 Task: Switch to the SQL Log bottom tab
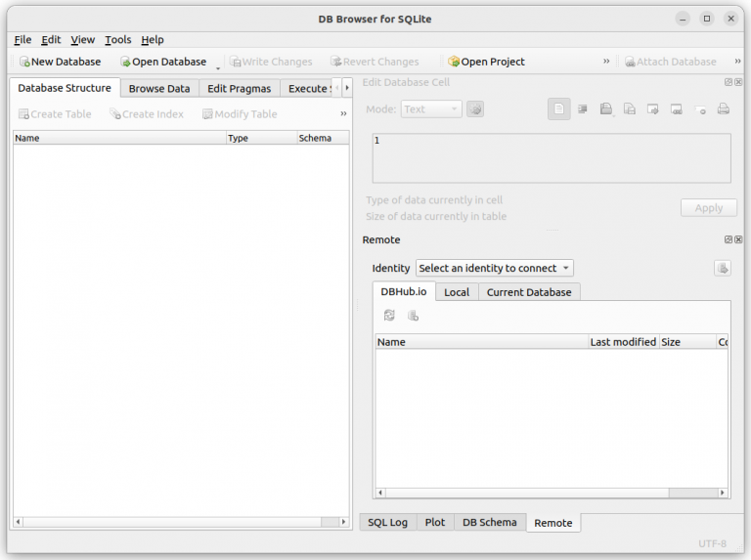[x=387, y=522]
